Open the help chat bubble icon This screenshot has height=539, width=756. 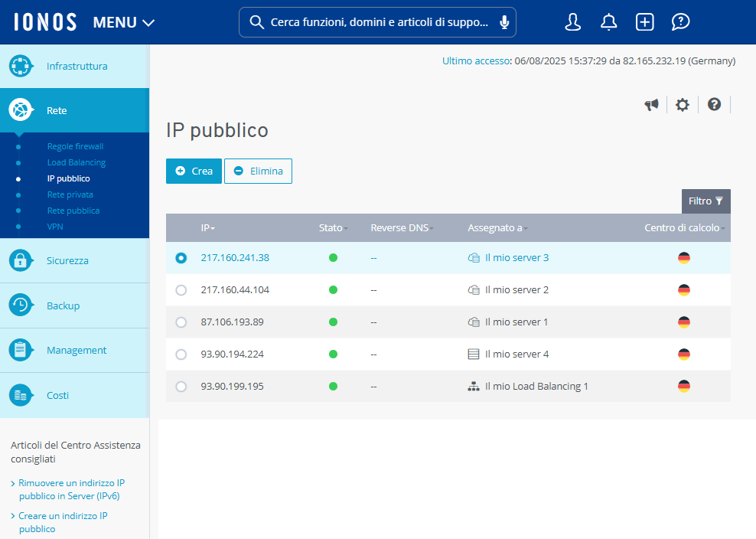click(680, 22)
